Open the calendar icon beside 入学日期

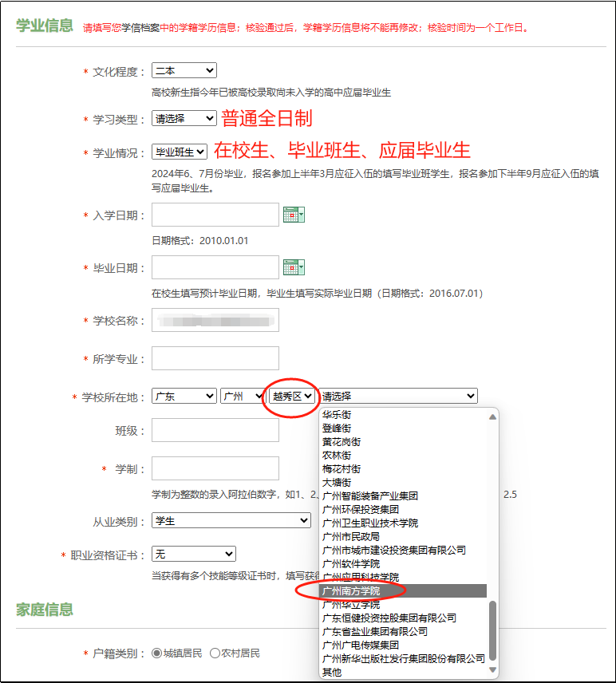[294, 215]
